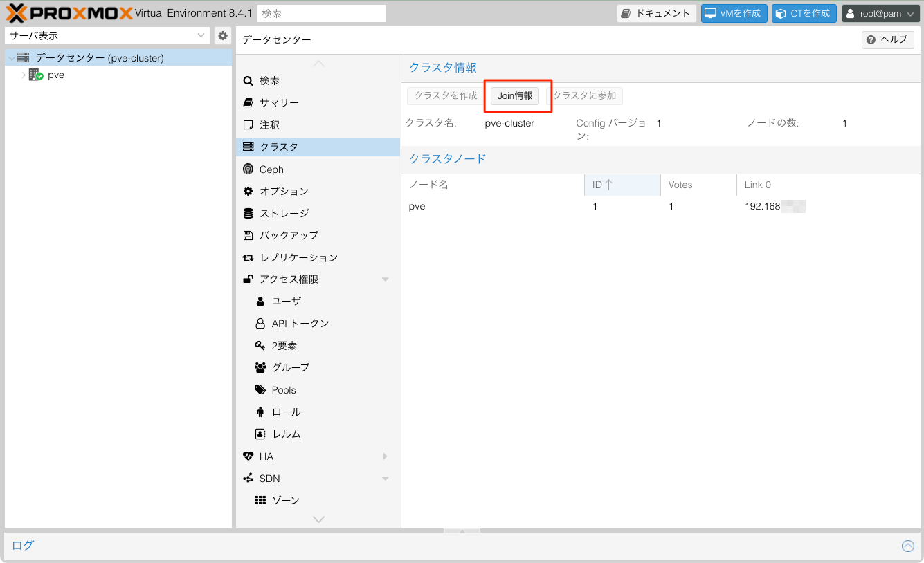
Task: Open the ゾーン menu item
Action: point(318,500)
